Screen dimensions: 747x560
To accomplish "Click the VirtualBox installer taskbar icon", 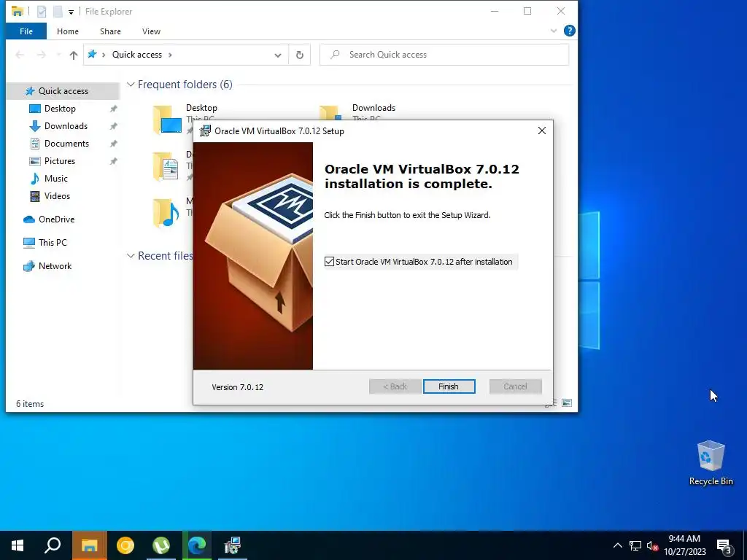I will click(x=233, y=545).
